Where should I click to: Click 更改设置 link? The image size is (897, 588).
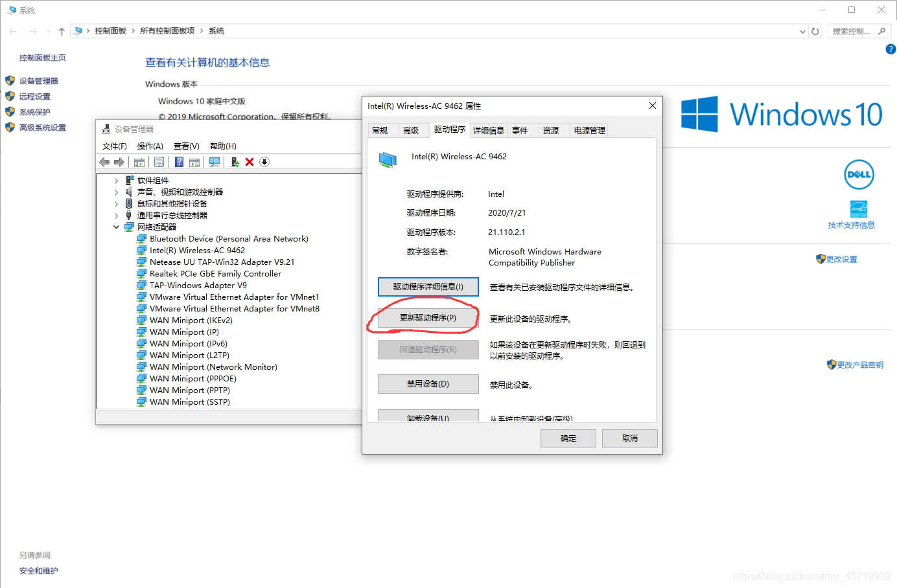coord(841,259)
